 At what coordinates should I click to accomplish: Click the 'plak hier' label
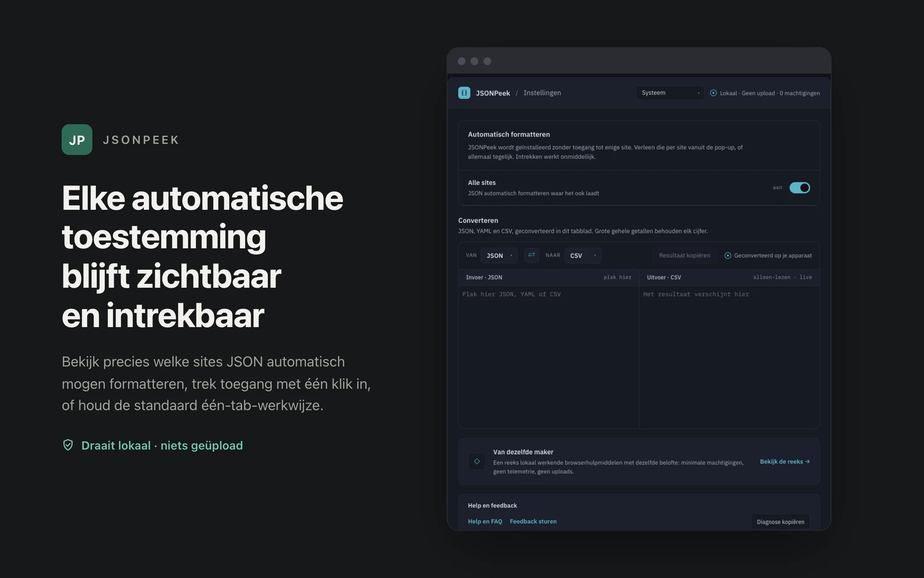[x=617, y=277]
